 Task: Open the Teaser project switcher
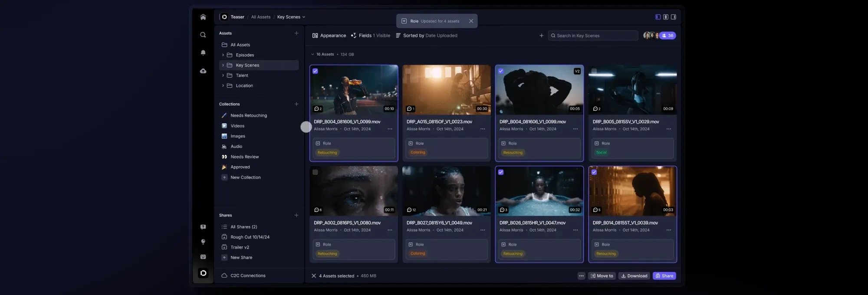click(x=233, y=17)
